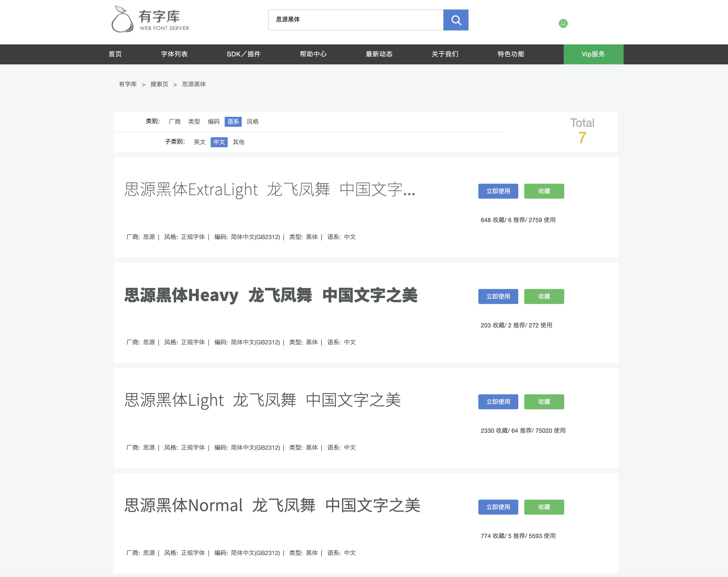The image size is (728, 577).
Task: Click the 有字库 breadcrumb link
Action: point(128,84)
